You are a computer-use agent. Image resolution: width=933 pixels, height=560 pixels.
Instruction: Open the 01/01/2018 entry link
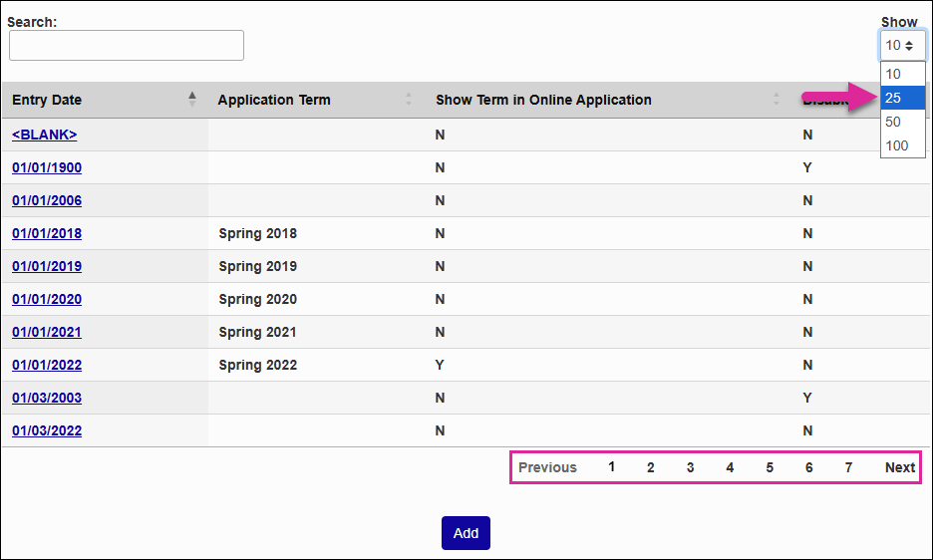[47, 233]
